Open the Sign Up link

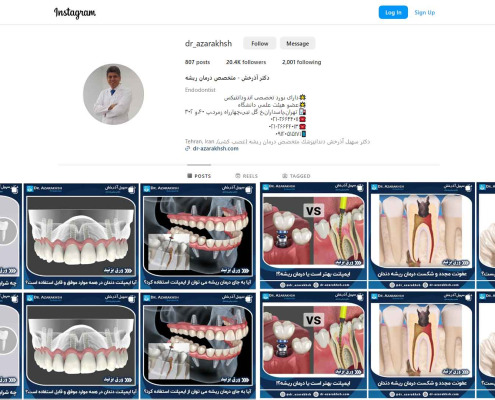tap(425, 12)
